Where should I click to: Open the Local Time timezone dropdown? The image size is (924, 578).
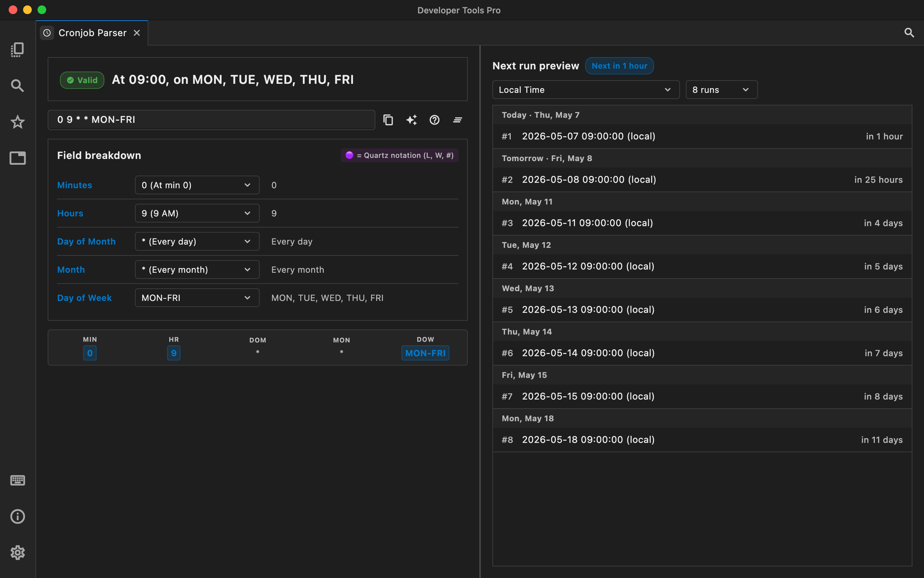pos(586,90)
